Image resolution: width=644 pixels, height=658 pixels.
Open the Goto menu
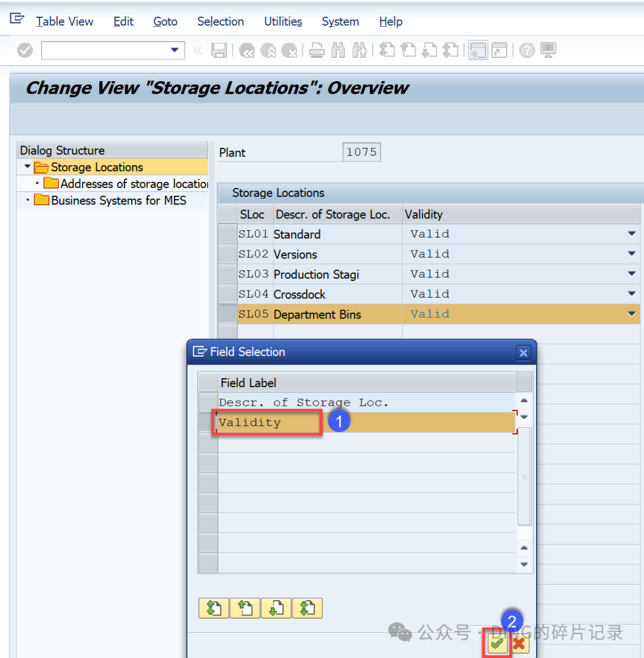tap(165, 21)
